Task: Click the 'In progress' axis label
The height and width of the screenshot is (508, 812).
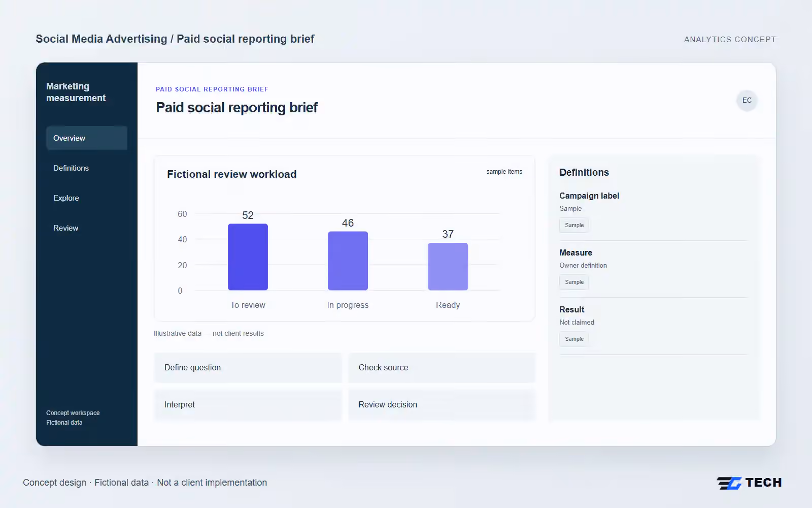Action: (x=348, y=305)
